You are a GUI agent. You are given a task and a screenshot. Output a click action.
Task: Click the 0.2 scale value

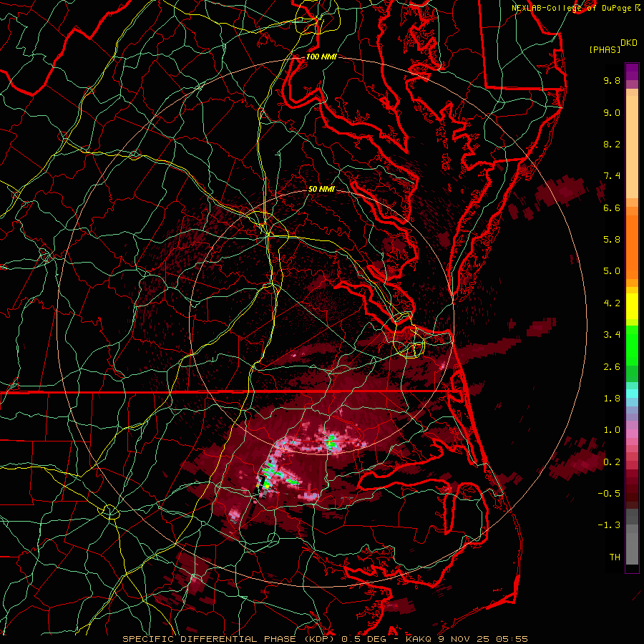612,462
